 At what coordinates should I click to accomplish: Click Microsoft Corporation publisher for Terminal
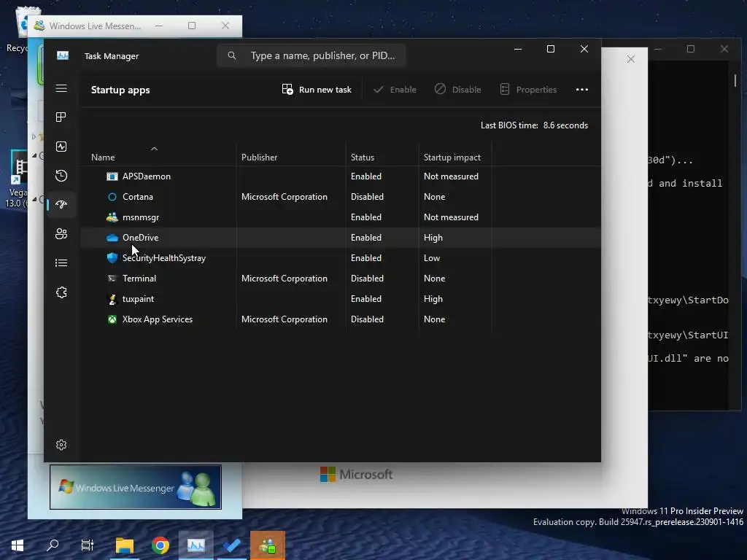[285, 279]
